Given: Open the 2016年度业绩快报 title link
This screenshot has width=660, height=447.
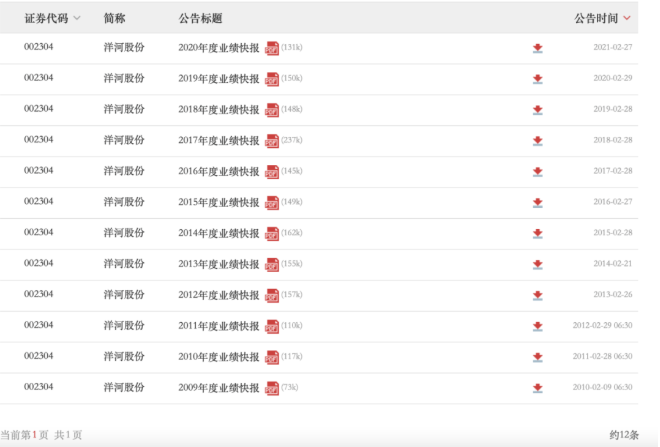Looking at the screenshot, I should point(218,171).
